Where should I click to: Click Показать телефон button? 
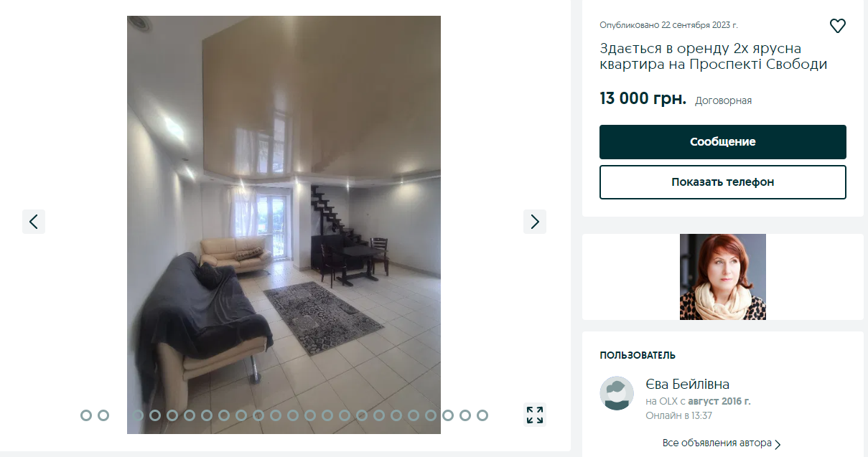(723, 182)
